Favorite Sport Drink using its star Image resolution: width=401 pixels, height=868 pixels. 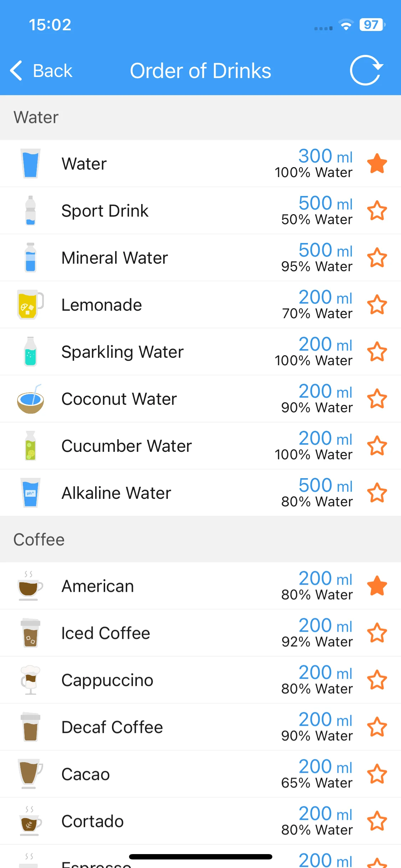pyautogui.click(x=377, y=210)
